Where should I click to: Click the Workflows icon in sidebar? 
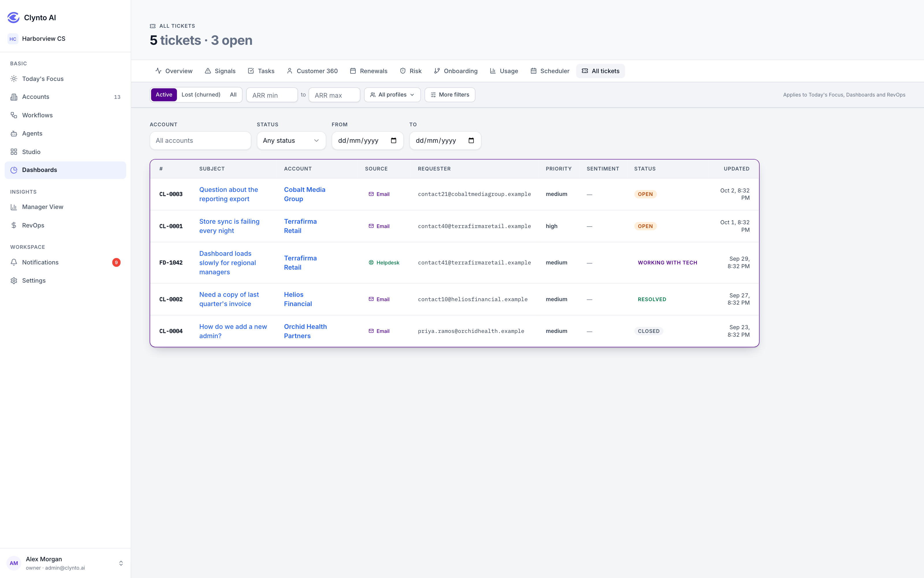tap(14, 115)
